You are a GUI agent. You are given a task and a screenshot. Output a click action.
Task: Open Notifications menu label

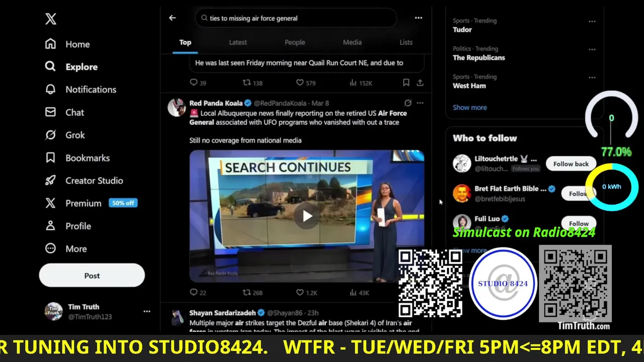pos(91,89)
